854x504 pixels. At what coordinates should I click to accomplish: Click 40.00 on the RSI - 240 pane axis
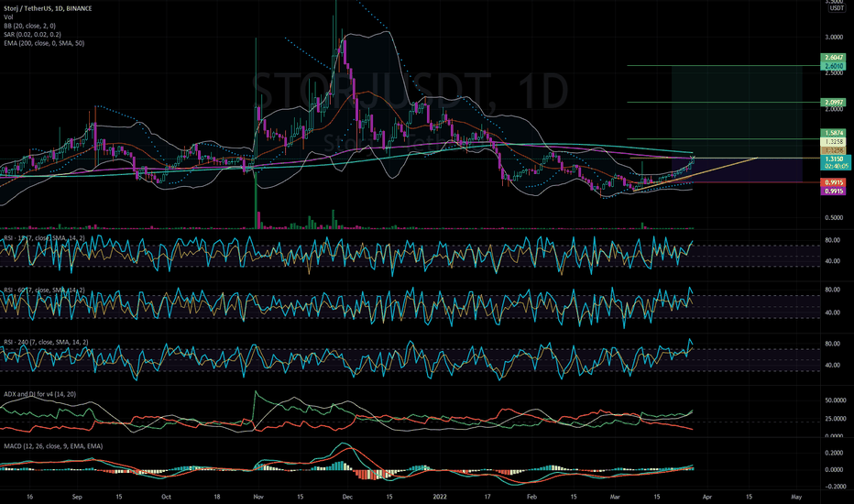[x=832, y=366]
